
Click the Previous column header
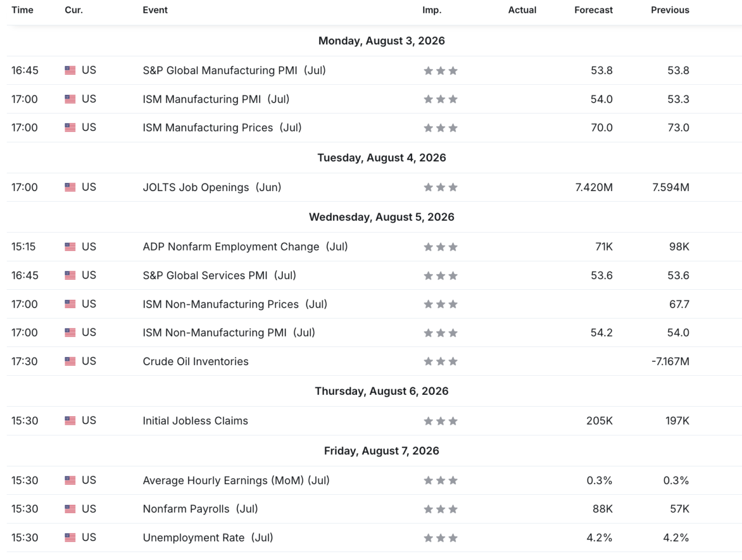pos(670,10)
